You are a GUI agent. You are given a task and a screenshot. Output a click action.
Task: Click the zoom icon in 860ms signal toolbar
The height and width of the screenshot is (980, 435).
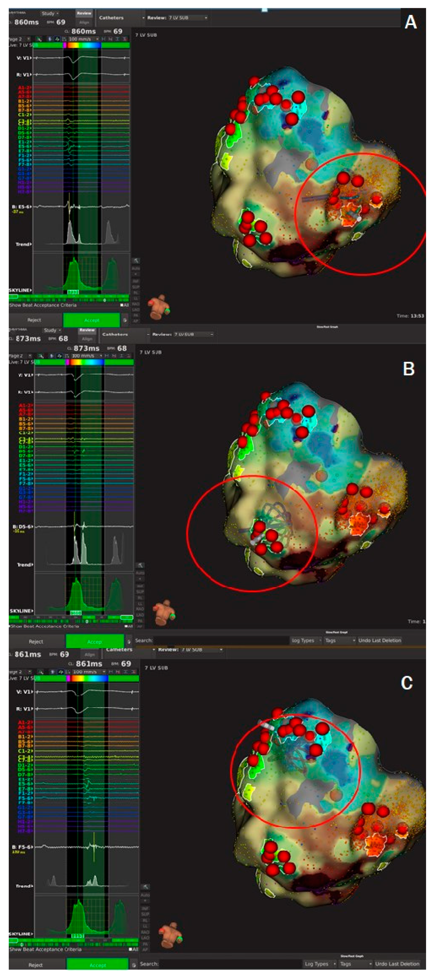39,39
